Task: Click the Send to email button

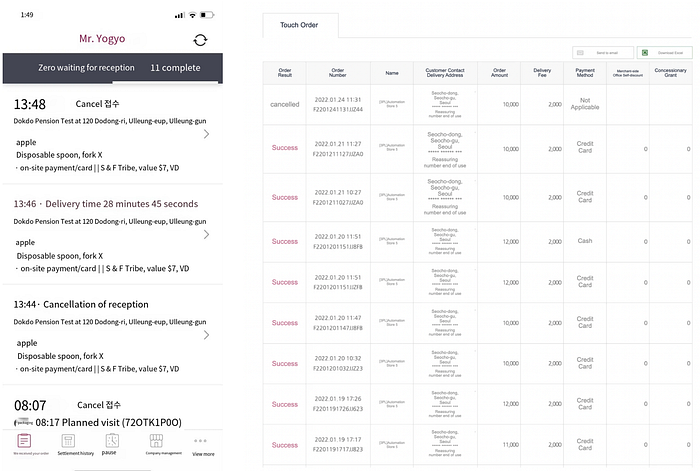Action: pos(603,53)
